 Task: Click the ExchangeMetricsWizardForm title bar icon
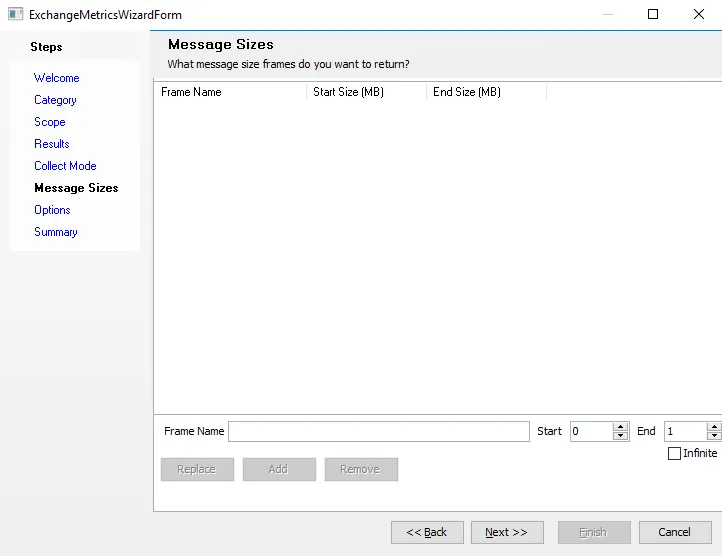15,14
